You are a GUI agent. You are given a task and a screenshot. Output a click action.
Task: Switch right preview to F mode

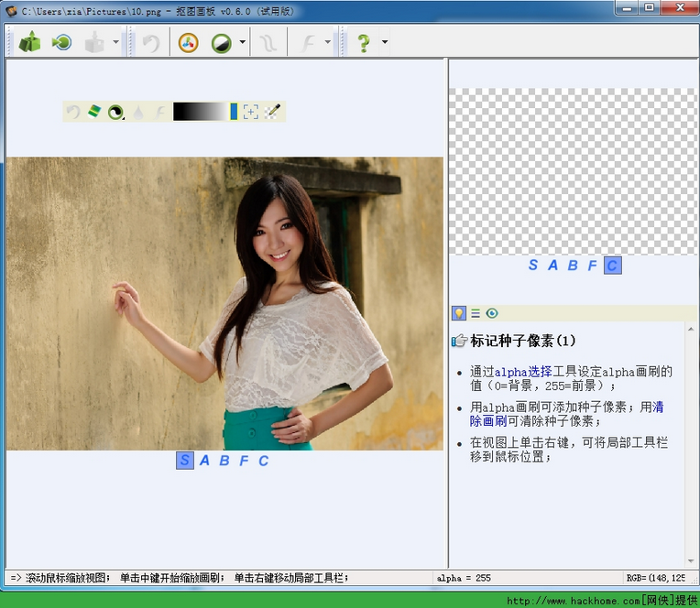pyautogui.click(x=592, y=266)
